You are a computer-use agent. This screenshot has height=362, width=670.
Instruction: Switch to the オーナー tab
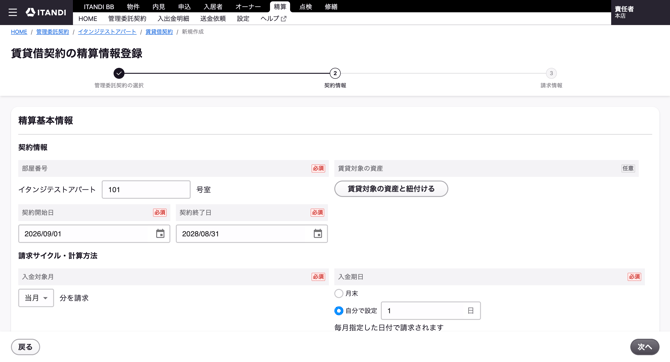pos(248,7)
